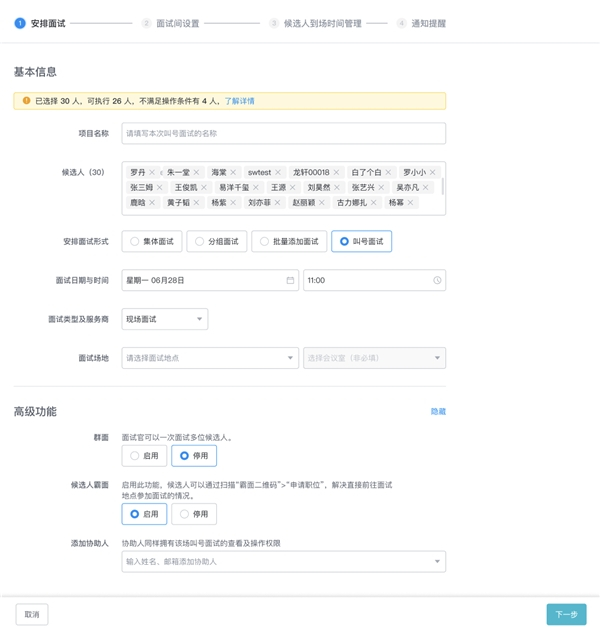Open clock icon in time field
This screenshot has width=600, height=628.
click(x=437, y=280)
